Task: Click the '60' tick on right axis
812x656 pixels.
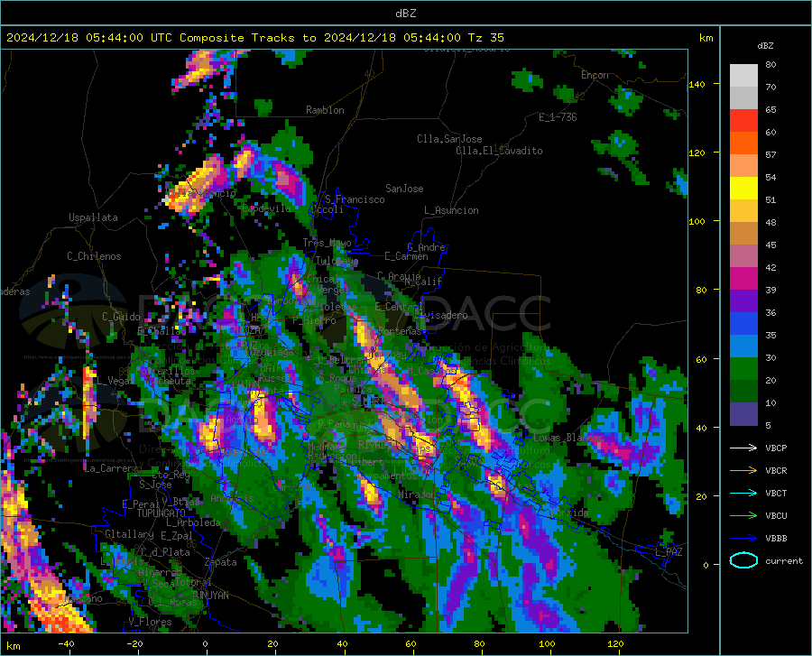Action: (701, 359)
